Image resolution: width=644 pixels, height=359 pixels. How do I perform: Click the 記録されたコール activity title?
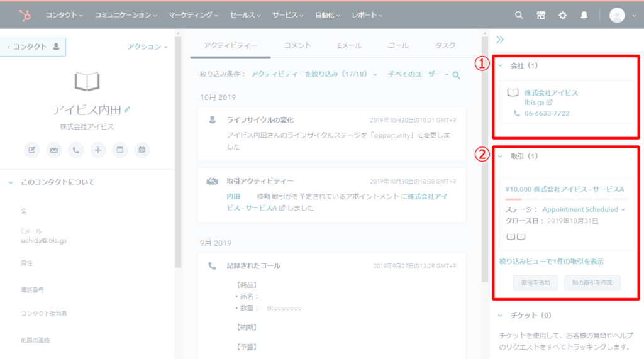[x=253, y=266]
